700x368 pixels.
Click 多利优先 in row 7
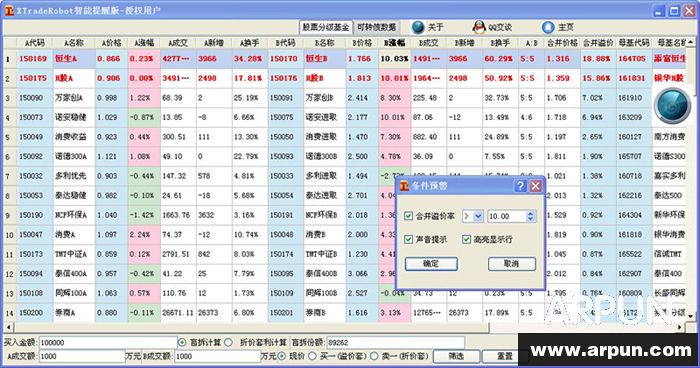[71, 176]
